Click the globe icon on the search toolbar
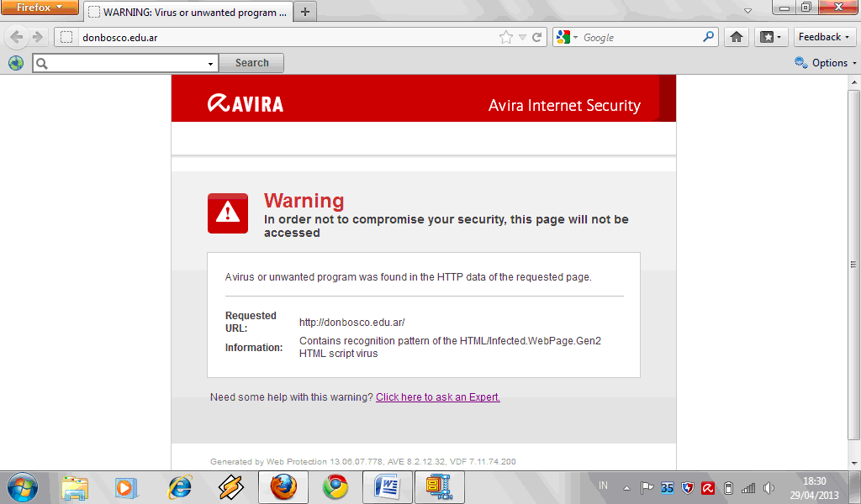 pos(16,63)
